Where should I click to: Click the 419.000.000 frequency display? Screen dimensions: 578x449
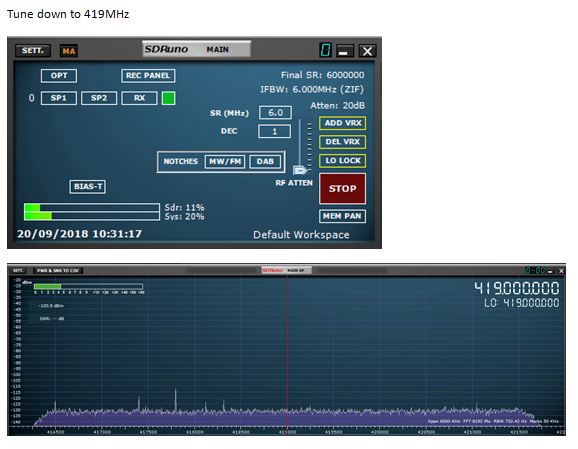[x=516, y=288]
